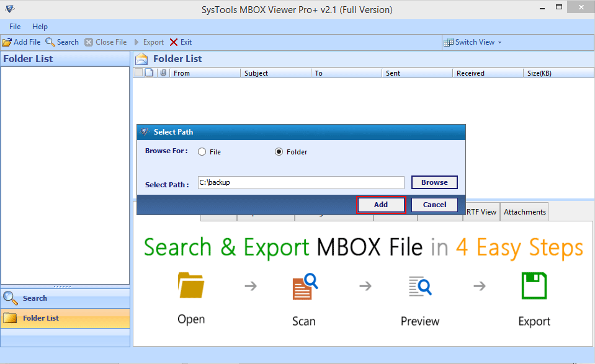Click the Select Path input field
Viewport: 595px width, 364px height.
pyautogui.click(x=301, y=182)
